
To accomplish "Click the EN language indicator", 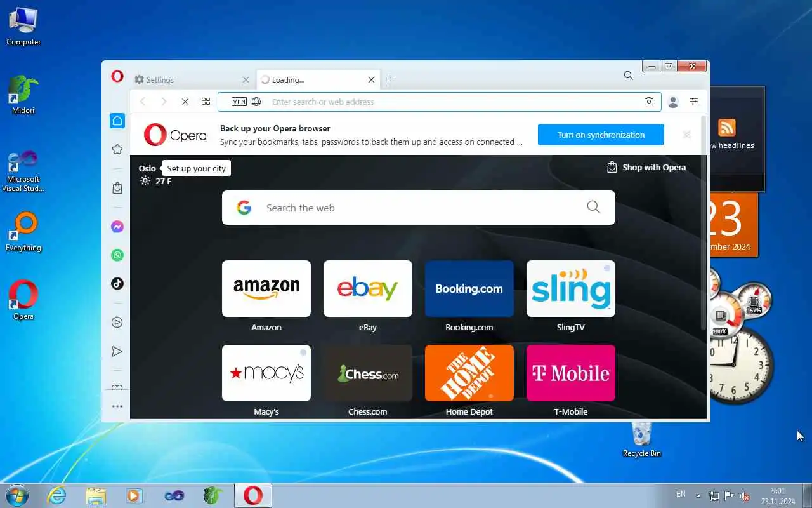I will coord(681,494).
